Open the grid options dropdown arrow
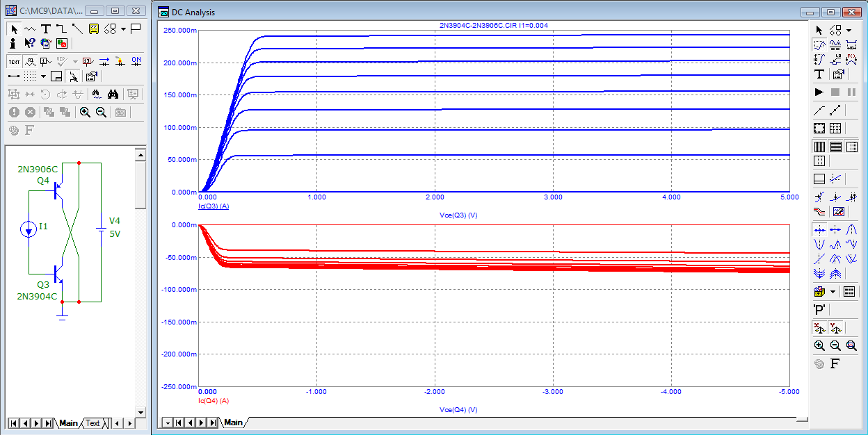The width and height of the screenshot is (868, 435). click(x=43, y=76)
